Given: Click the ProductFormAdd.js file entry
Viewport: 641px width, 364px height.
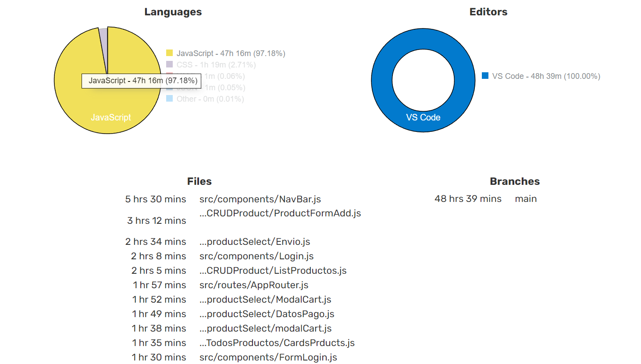Looking at the screenshot, I should click(x=280, y=213).
